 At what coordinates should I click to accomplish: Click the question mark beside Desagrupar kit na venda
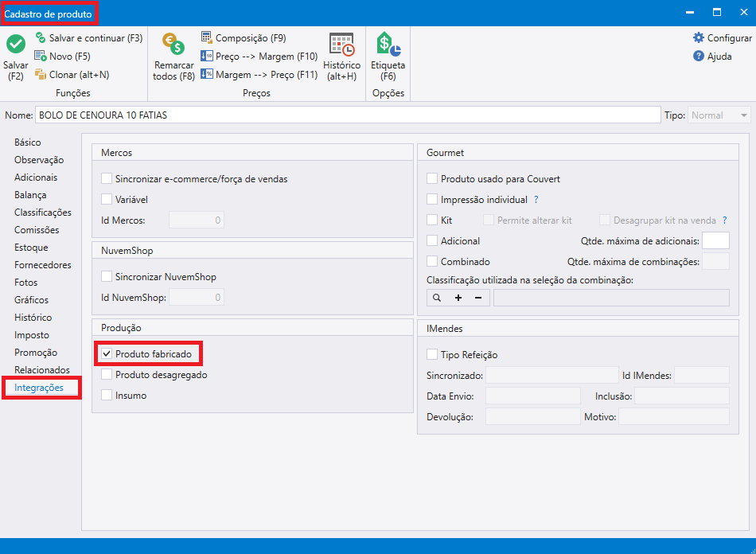click(x=725, y=220)
